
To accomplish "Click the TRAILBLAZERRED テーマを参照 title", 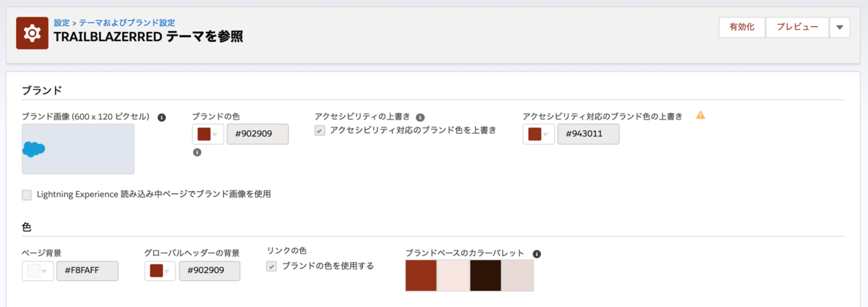I will coord(148,38).
